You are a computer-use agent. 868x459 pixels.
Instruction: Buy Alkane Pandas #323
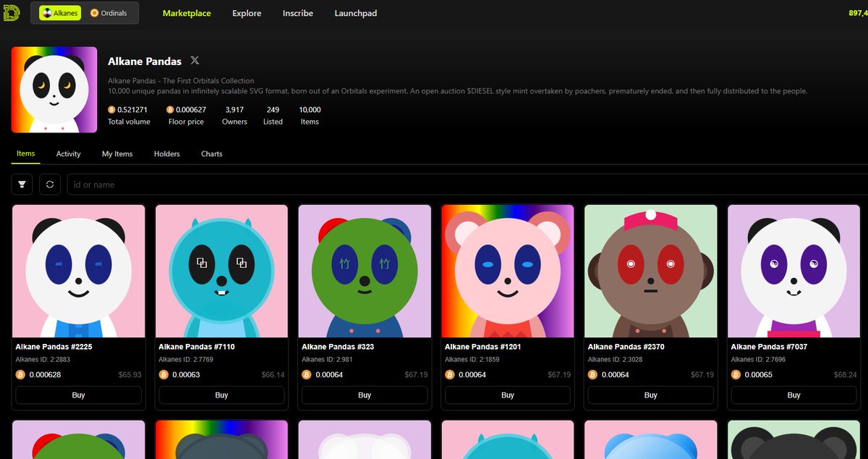pos(365,395)
